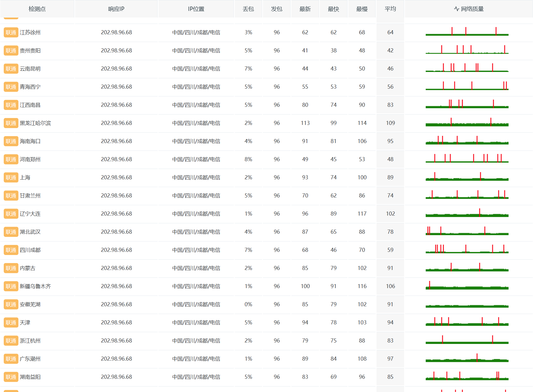Screen dimensions: 533x392
Task: Sort by 响应IP column header
Action: pos(116,9)
